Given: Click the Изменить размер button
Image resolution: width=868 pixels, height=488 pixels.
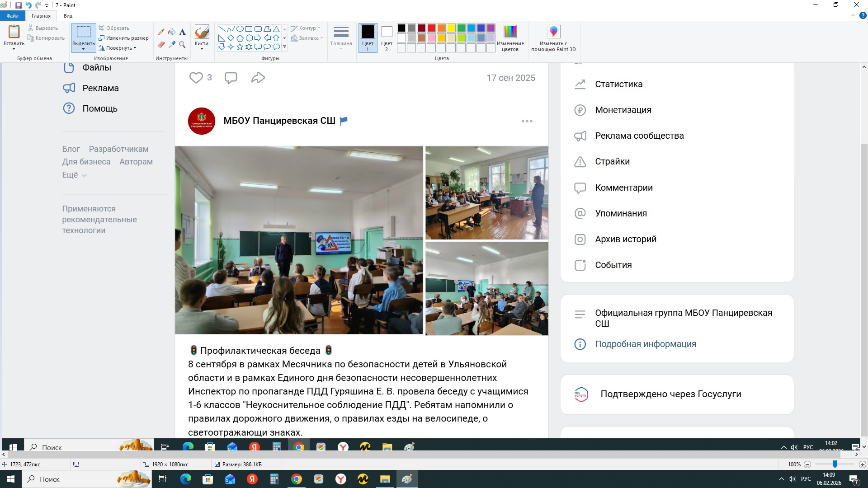Looking at the screenshot, I should click(124, 38).
